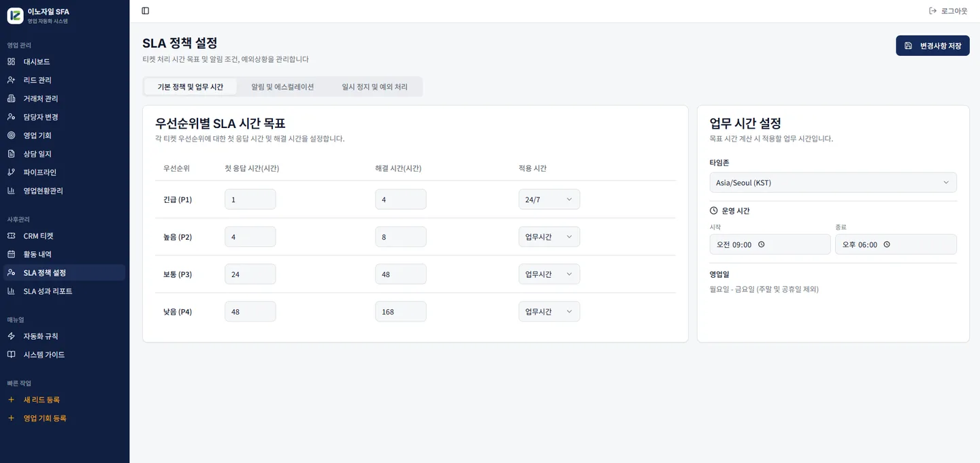This screenshot has width=980, height=463.
Task: Open the 높음 (P2) 적용 시간 dropdown
Action: click(x=549, y=237)
